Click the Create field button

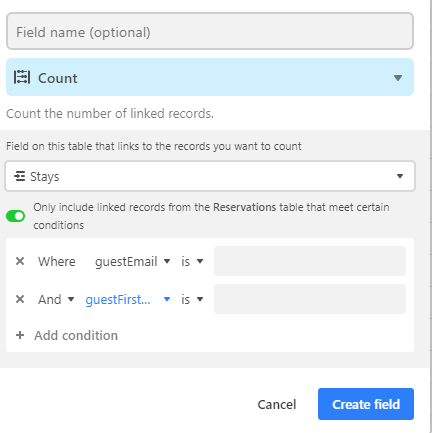[366, 404]
